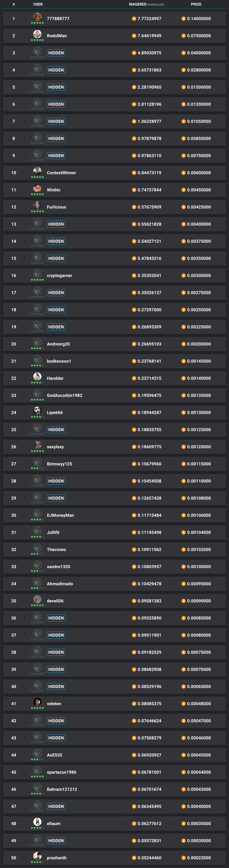Open cryptogarner's username link
This screenshot has height=868, width=229.
tap(59, 276)
